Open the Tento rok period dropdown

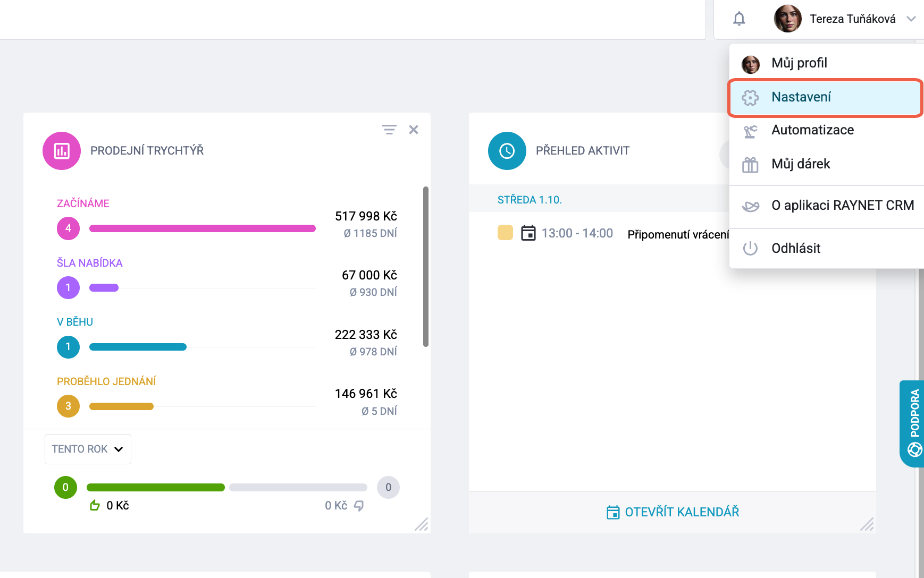pyautogui.click(x=88, y=449)
